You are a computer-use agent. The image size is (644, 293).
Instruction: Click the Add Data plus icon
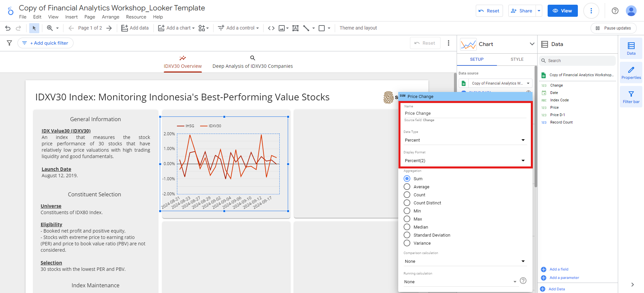click(x=542, y=289)
